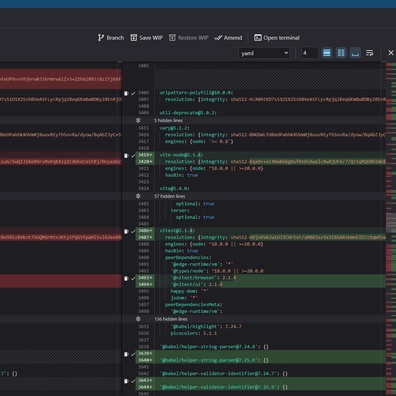Click the added '@babel/helper-validator-identifier@7.25.9' line
The height and width of the screenshot is (396, 396).
click(x=224, y=387)
